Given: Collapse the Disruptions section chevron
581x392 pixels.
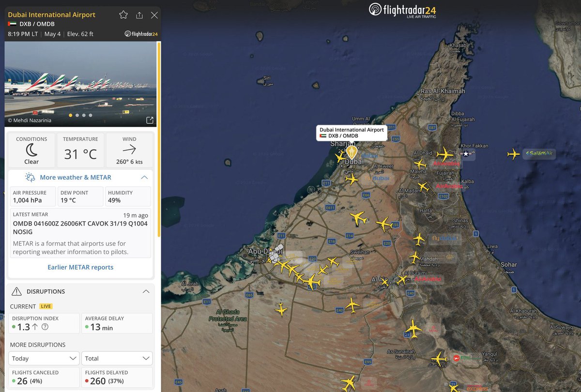Looking at the screenshot, I should [x=146, y=291].
